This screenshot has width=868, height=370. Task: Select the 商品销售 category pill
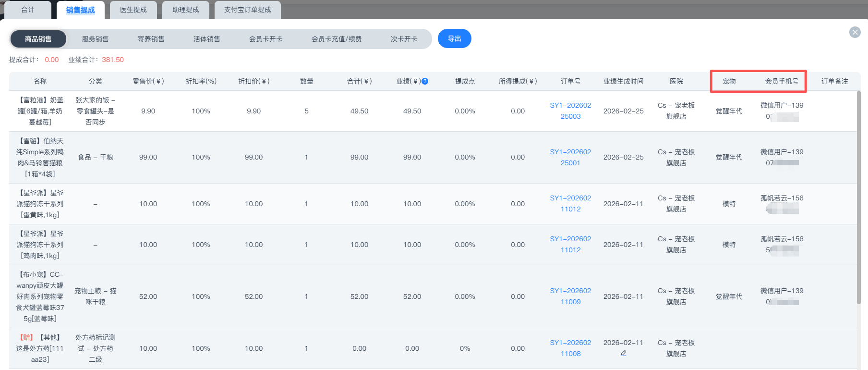pyautogui.click(x=38, y=39)
